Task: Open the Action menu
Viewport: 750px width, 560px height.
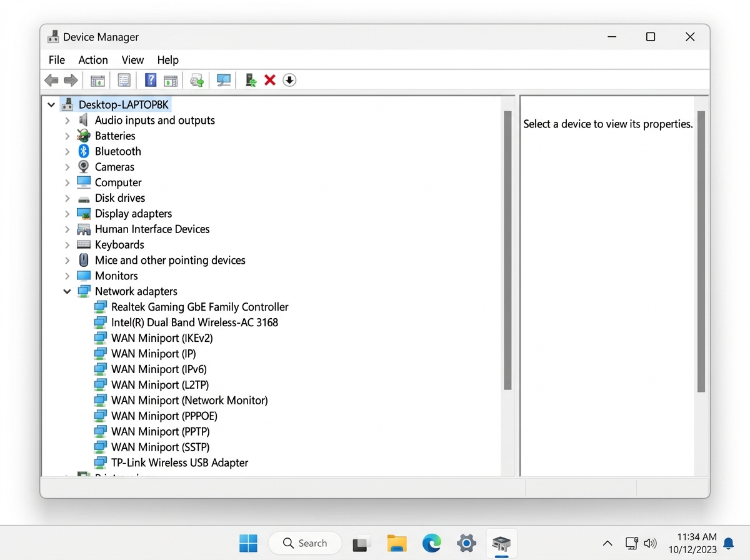Action: point(93,60)
